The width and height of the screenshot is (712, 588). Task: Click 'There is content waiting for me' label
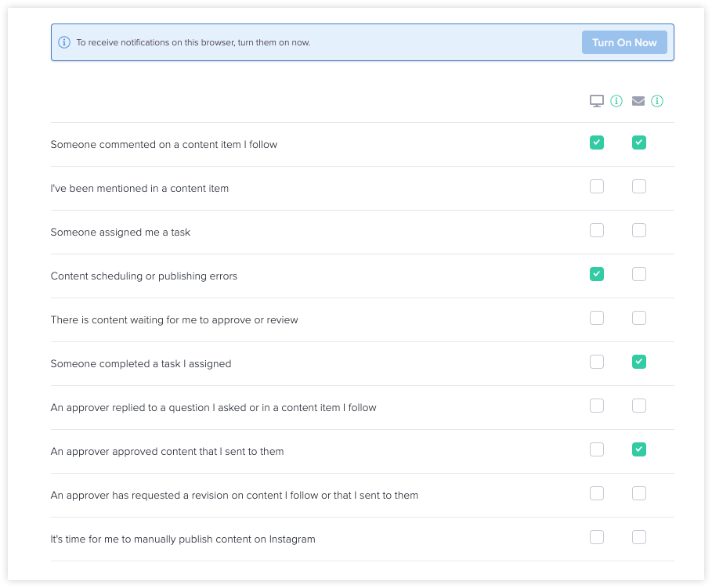tap(175, 319)
